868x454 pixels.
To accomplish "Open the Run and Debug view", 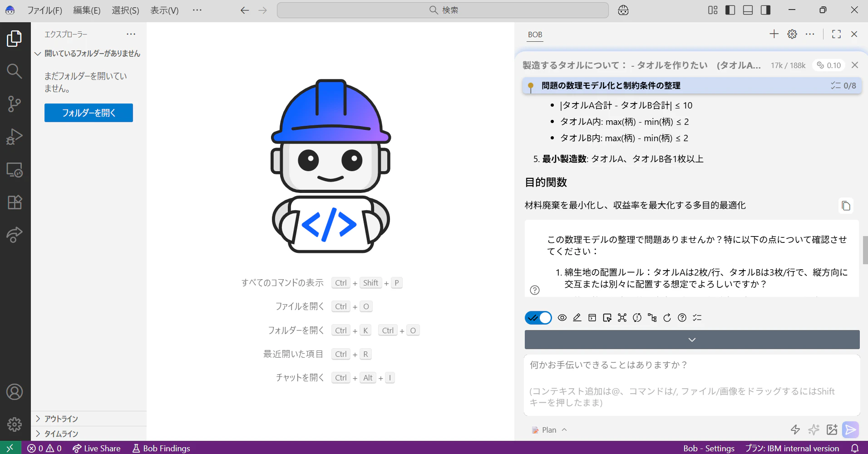I will point(15,137).
